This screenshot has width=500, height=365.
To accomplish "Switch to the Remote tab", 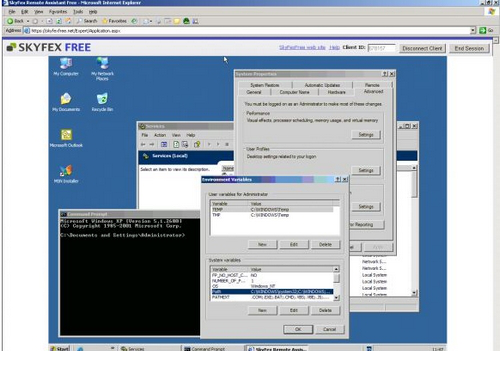I will coord(372,85).
